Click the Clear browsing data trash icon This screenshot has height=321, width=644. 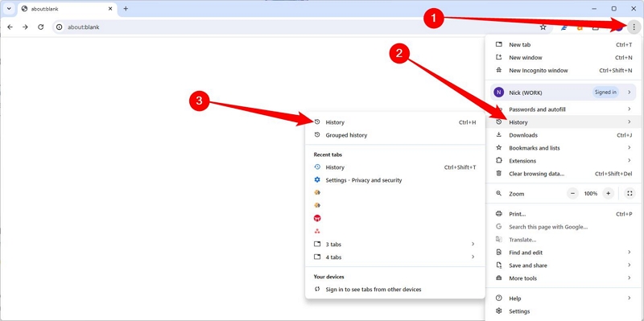pos(499,173)
